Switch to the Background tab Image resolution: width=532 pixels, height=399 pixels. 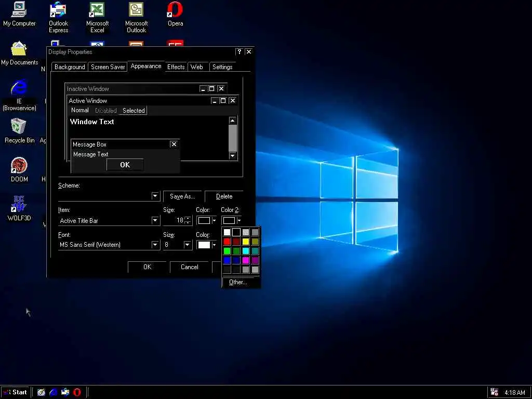(70, 67)
